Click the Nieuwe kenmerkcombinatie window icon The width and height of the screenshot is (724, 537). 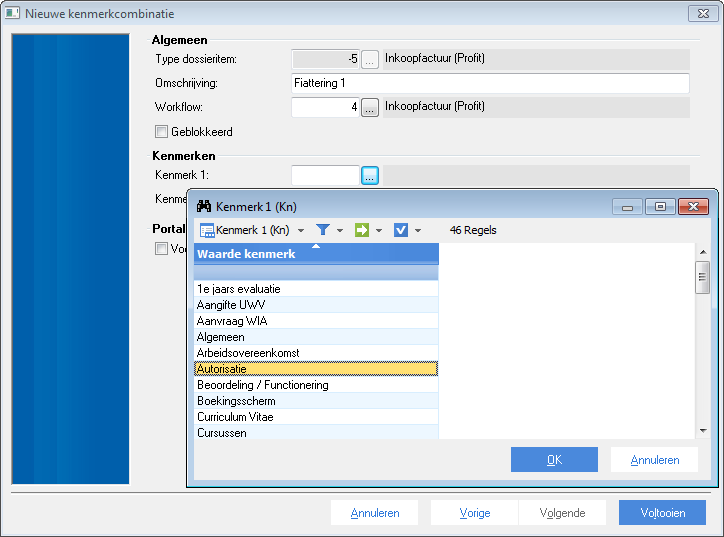(x=12, y=13)
